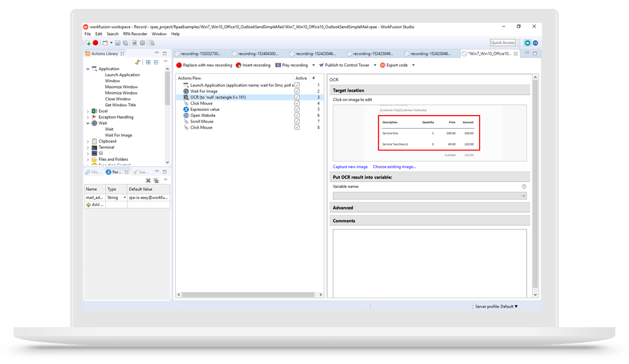
Task: Toggle Active checkbox for OCR action
Action: pos(297,97)
